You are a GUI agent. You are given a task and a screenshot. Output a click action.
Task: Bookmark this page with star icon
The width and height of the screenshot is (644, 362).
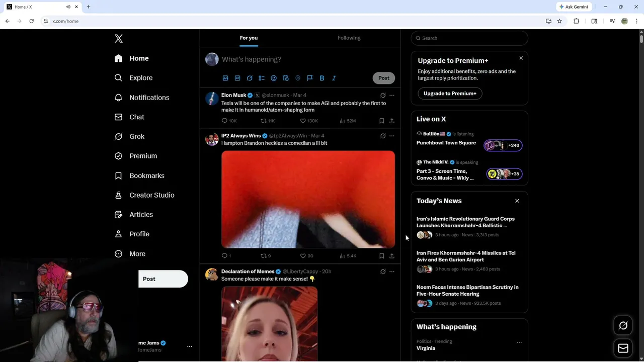coord(559,21)
